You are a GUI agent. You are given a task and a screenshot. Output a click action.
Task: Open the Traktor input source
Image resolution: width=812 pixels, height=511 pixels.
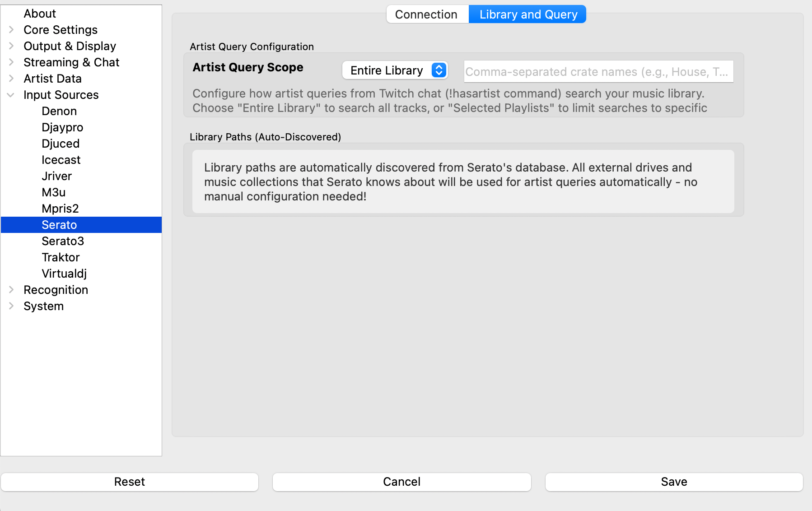pyautogui.click(x=61, y=257)
